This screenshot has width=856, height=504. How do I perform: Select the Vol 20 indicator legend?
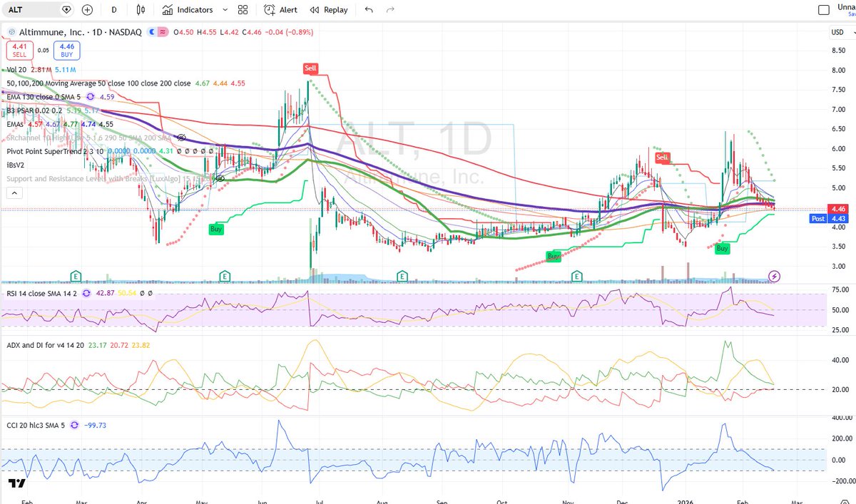pos(17,71)
